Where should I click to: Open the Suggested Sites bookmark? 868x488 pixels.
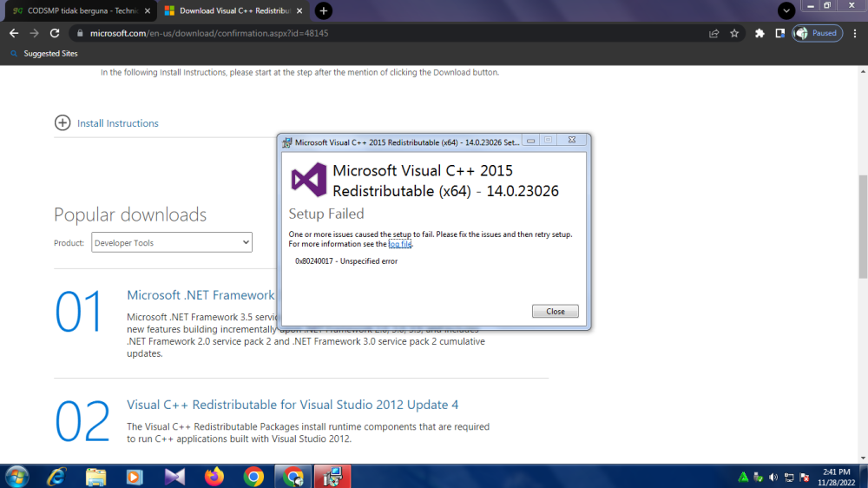point(44,54)
